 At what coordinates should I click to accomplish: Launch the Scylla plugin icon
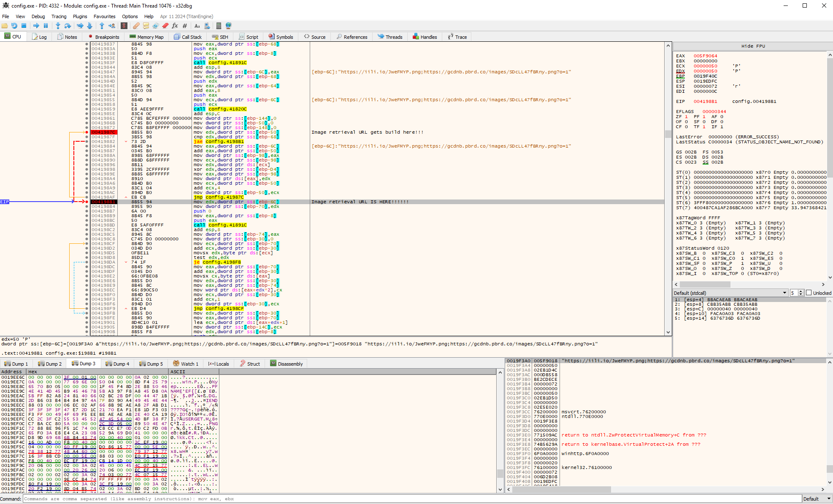coord(124,26)
